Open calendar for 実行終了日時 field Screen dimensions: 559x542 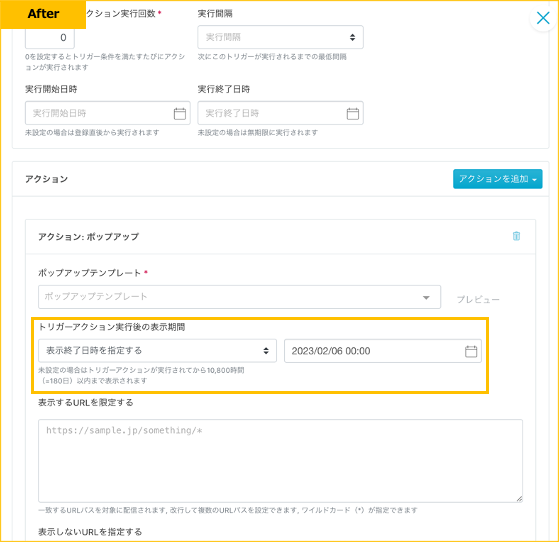pyautogui.click(x=353, y=113)
